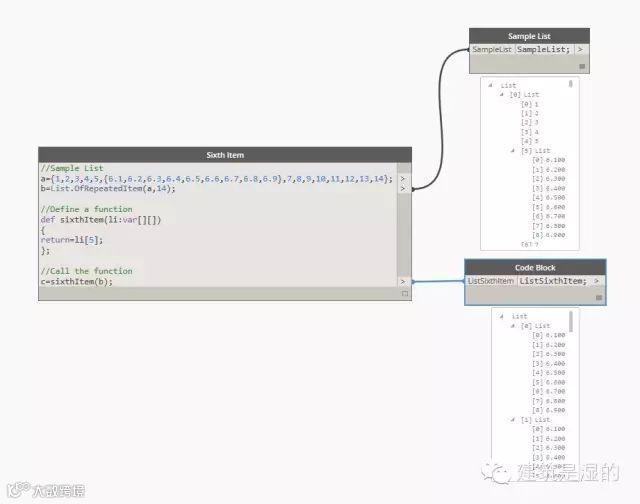
Task: Select "[7] 6.800" under [0] List, Code Block preview
Action: point(549,401)
